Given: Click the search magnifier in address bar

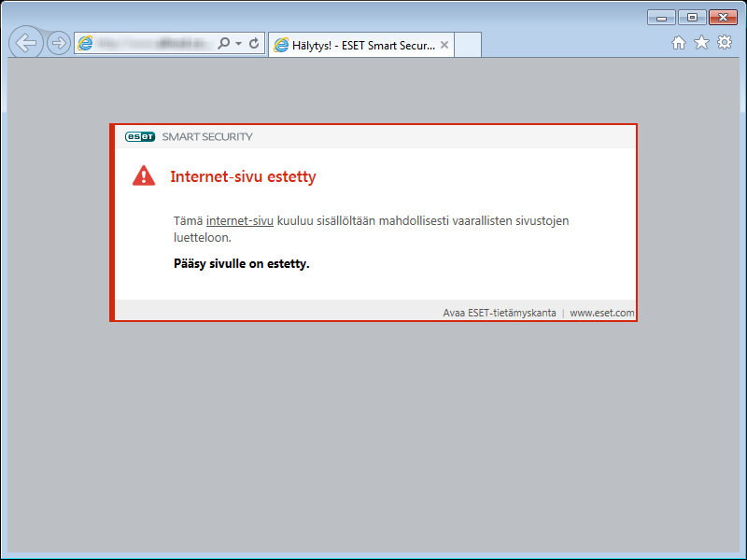Looking at the screenshot, I should pos(223,43).
